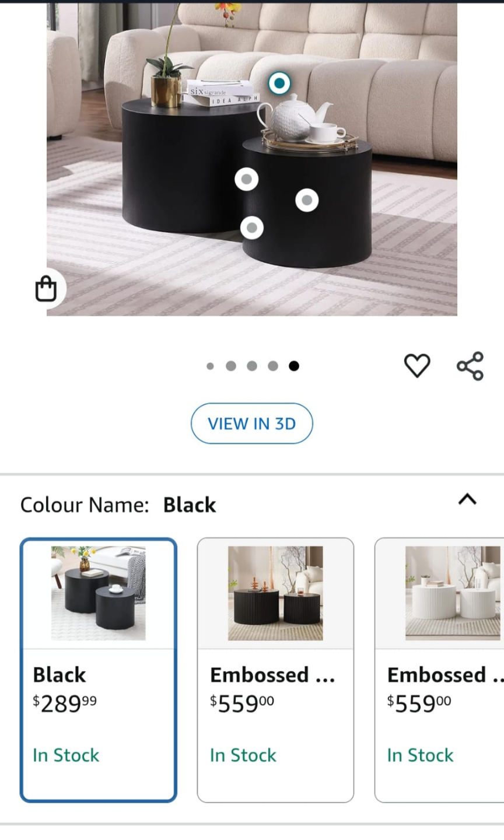The width and height of the screenshot is (504, 840).
Task: Select the teal hotspot near the teapot
Action: [x=279, y=83]
